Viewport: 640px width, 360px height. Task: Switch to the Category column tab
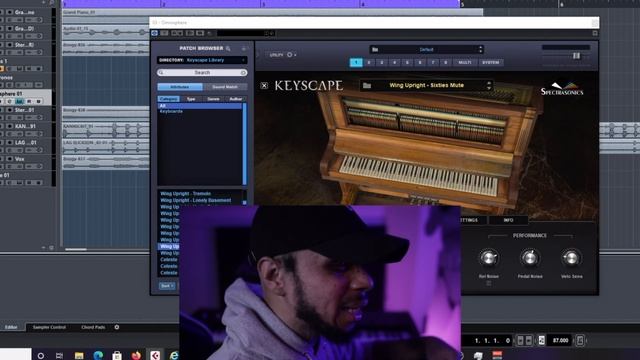(x=168, y=99)
